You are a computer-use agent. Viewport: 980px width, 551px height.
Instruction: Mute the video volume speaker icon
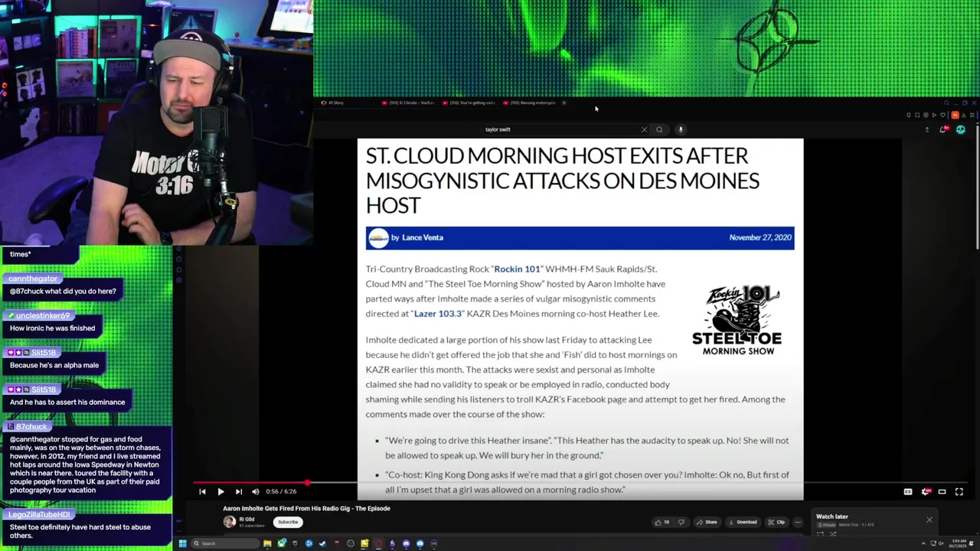[256, 492]
